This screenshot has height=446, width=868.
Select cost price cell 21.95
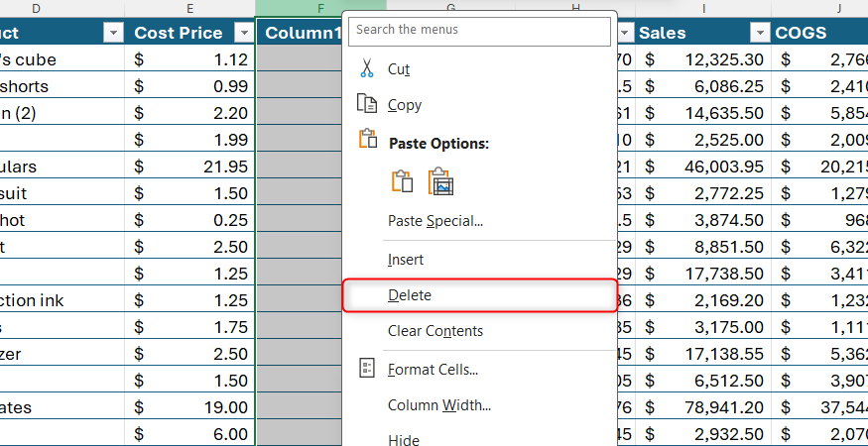pyautogui.click(x=189, y=167)
